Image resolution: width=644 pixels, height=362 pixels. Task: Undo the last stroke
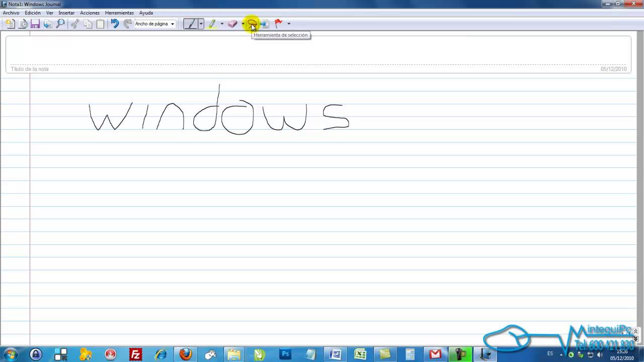pyautogui.click(x=115, y=24)
